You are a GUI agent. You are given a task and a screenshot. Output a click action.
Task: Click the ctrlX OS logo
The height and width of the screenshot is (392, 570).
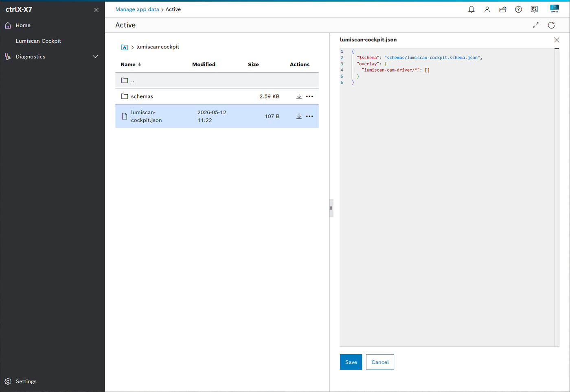[554, 9]
